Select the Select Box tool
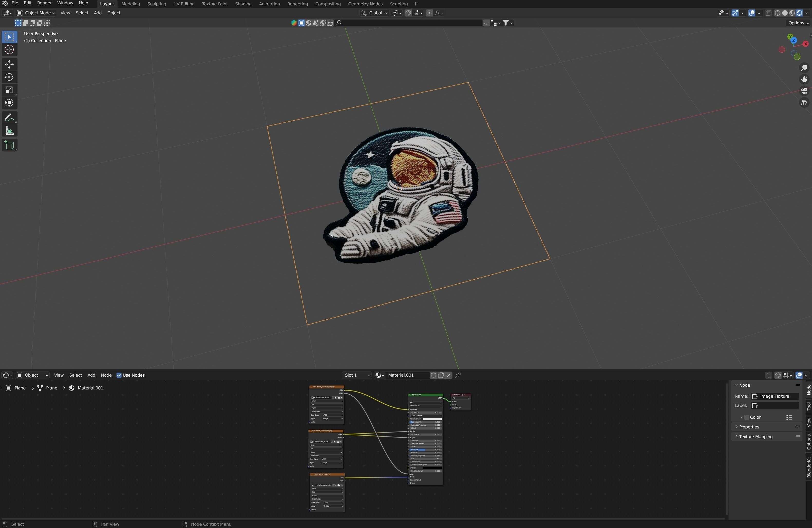Viewport: 812px width, 528px height. coord(9,37)
